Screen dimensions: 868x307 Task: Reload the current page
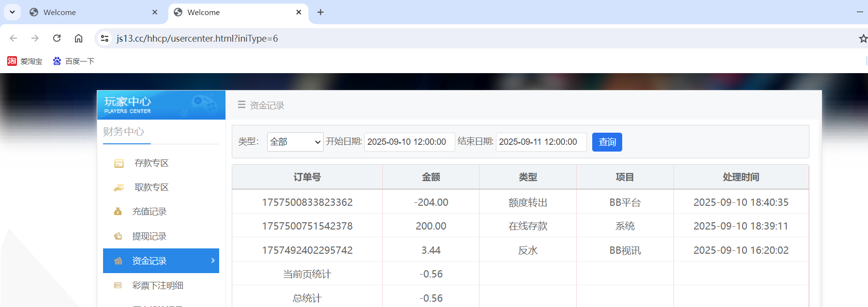57,38
